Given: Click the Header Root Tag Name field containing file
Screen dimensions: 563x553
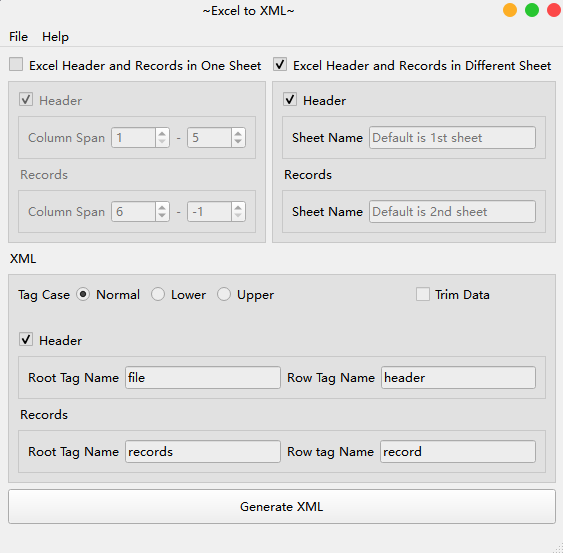Looking at the screenshot, I should (x=203, y=377).
